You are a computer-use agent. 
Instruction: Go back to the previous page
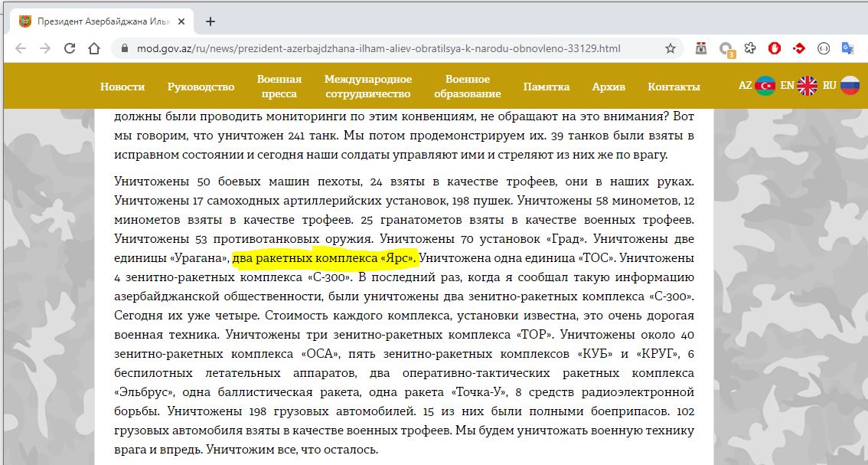click(21, 48)
